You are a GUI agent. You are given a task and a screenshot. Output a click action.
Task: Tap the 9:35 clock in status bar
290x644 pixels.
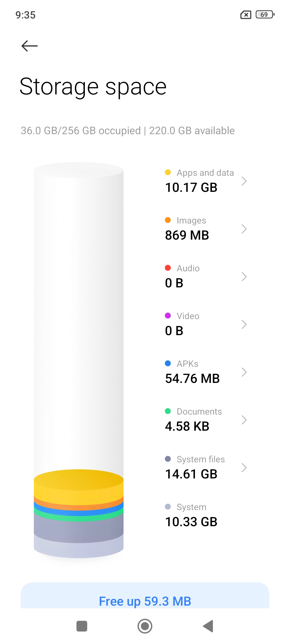click(26, 15)
